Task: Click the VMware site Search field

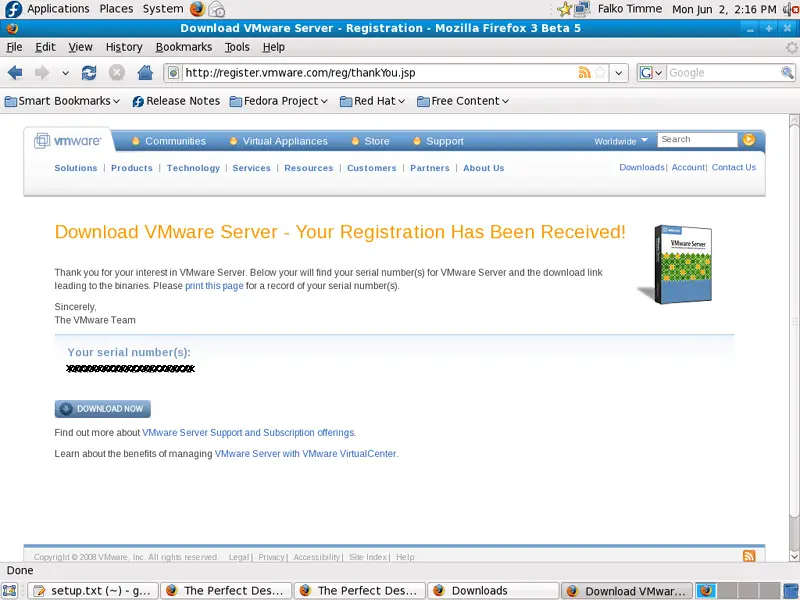Action: [697, 140]
